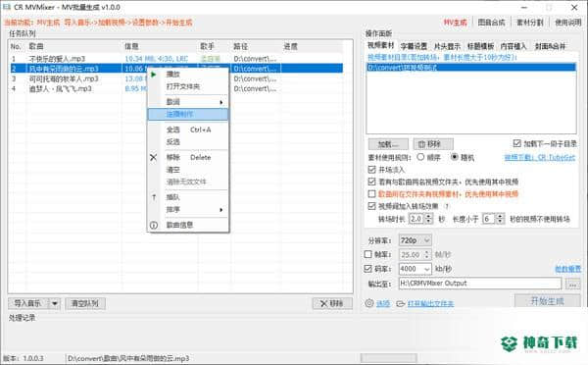The height and width of the screenshot is (365, 588).
Task: Toggle the 码率 checkbox
Action: point(367,269)
